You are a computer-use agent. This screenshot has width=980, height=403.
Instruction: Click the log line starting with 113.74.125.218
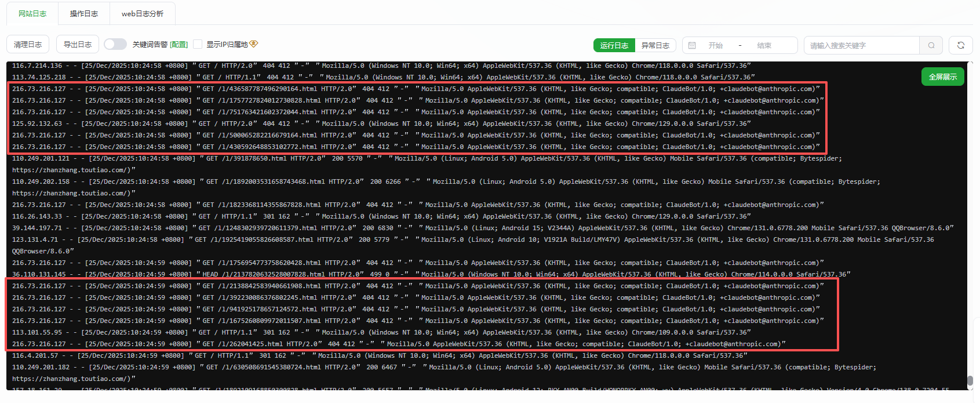[383, 77]
